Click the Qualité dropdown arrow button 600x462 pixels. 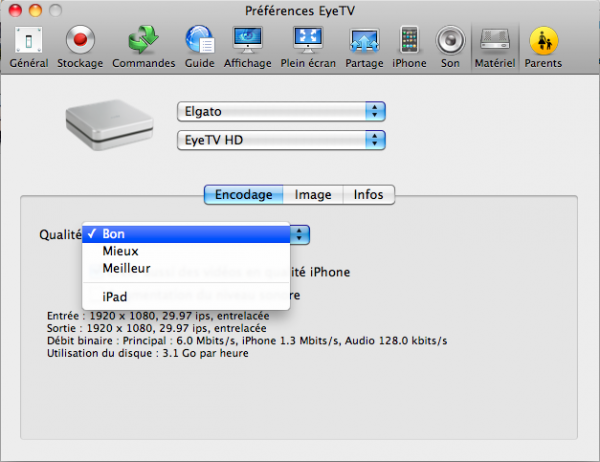click(300, 234)
